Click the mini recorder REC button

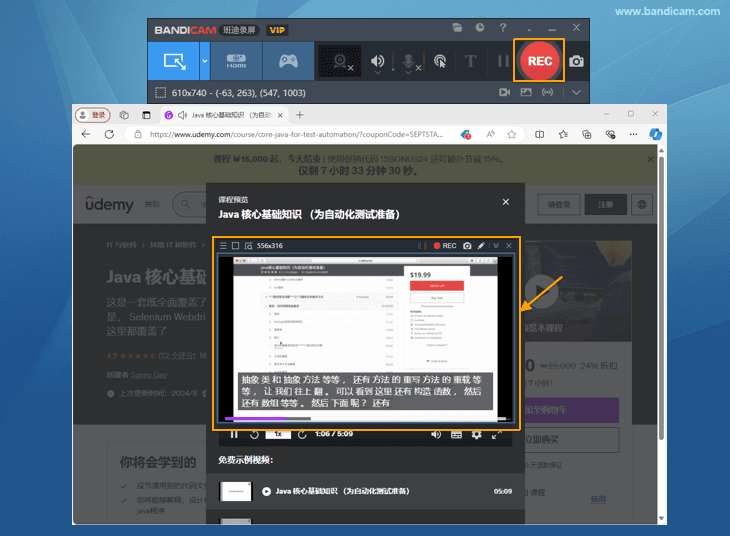445,245
